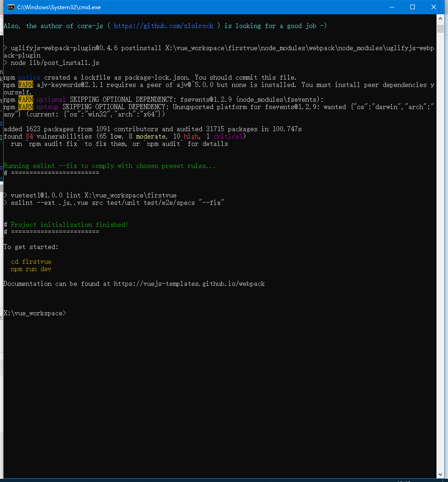Click the 'npm run dev' command text
448x482 pixels.
tap(31, 269)
